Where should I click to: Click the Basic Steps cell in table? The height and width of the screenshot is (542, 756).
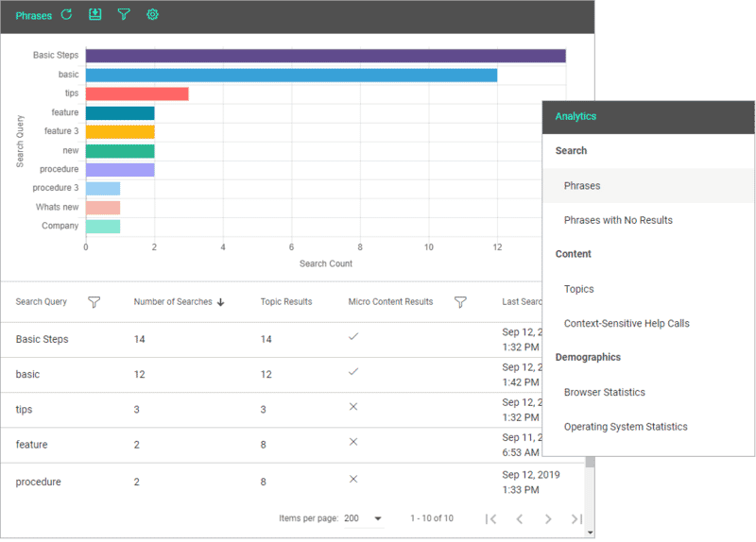click(42, 339)
